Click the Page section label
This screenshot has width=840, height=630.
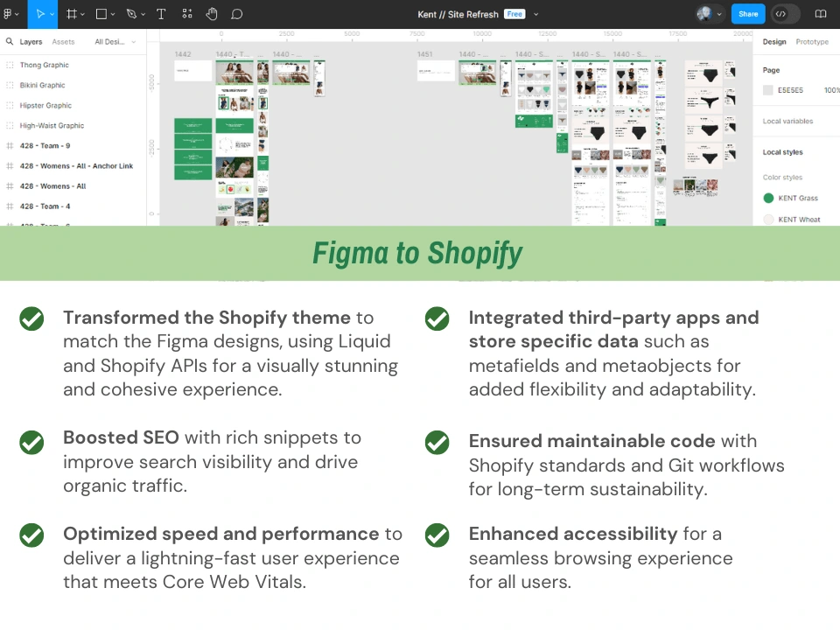pyautogui.click(x=771, y=70)
